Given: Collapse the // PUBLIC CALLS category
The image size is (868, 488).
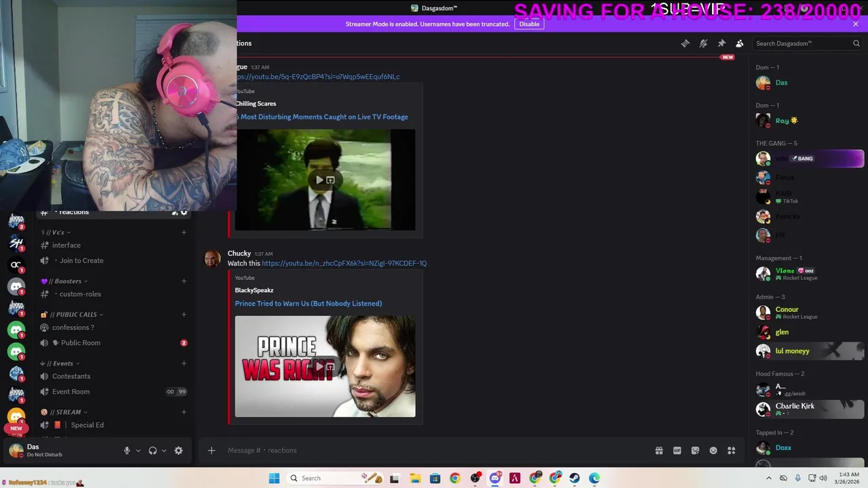Looking at the screenshot, I should (x=72, y=314).
